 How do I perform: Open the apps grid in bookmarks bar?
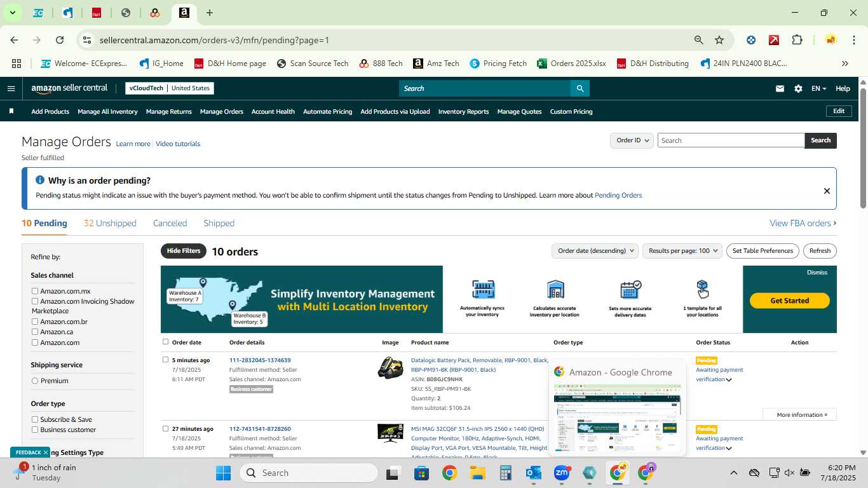pyautogui.click(x=17, y=64)
